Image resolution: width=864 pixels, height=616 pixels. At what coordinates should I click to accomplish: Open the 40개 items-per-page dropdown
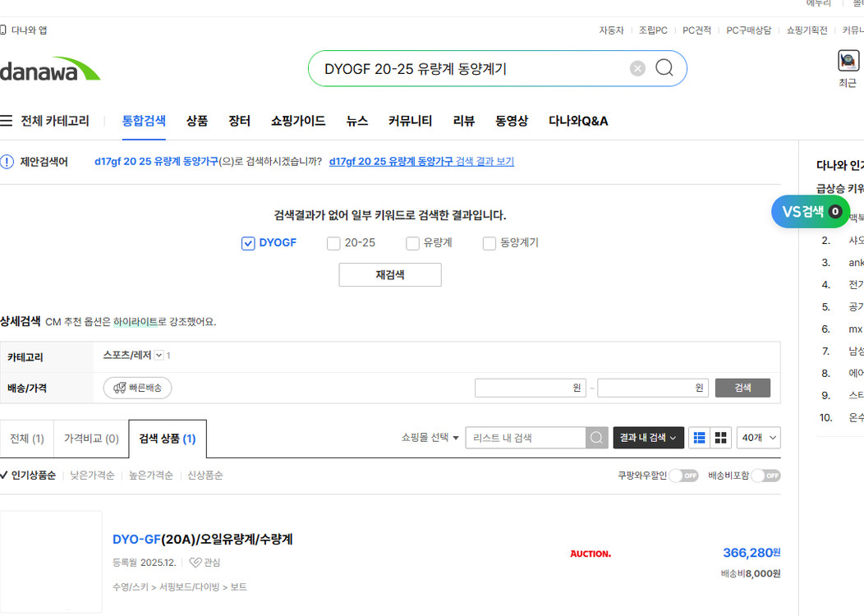[x=759, y=438]
